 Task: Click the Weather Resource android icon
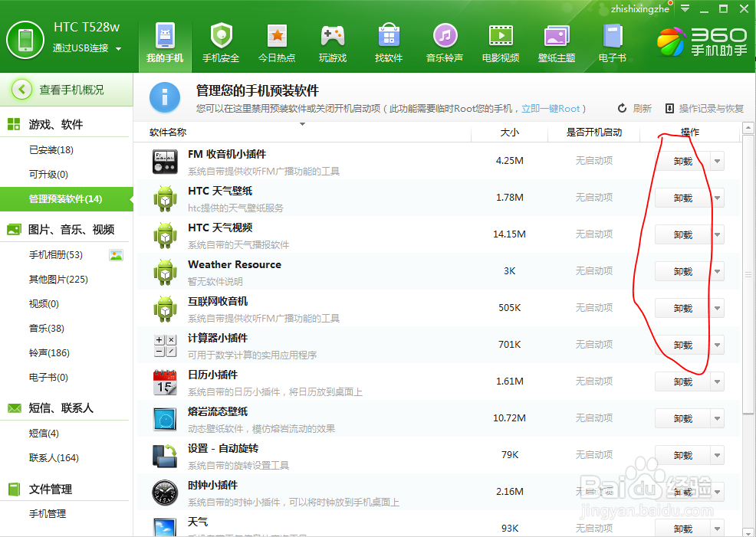pos(165,272)
